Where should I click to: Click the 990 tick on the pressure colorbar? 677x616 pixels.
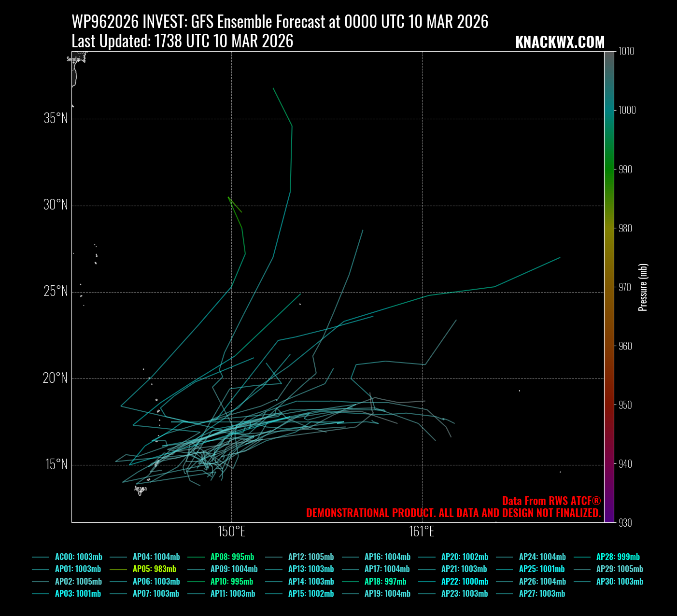coord(625,169)
